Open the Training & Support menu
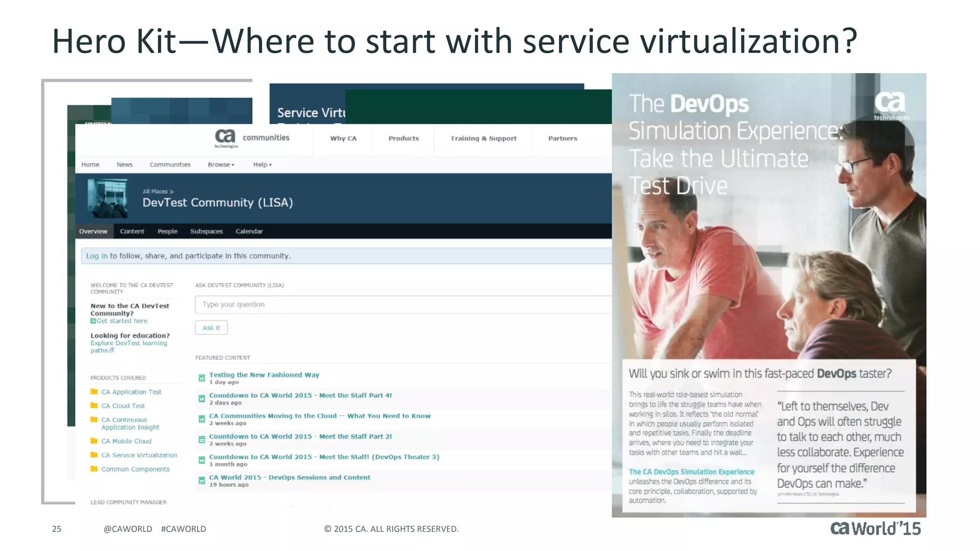Screen dimensions: 980x551 pos(483,138)
